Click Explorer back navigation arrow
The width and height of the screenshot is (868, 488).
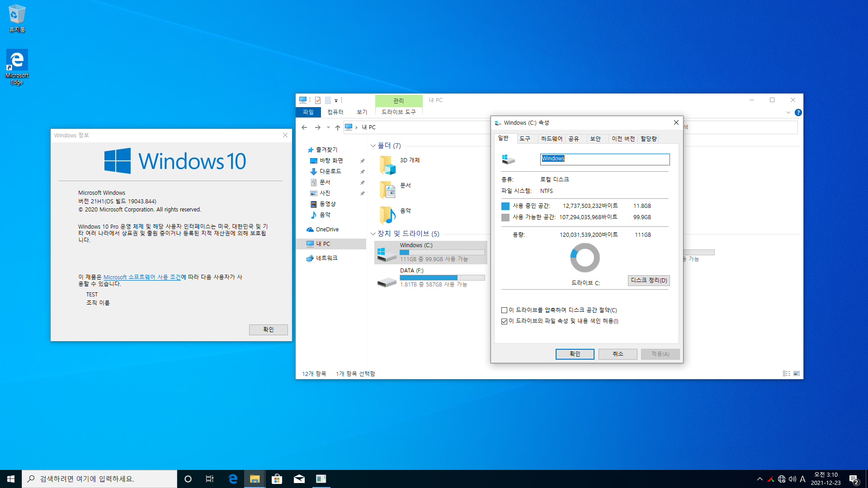304,127
